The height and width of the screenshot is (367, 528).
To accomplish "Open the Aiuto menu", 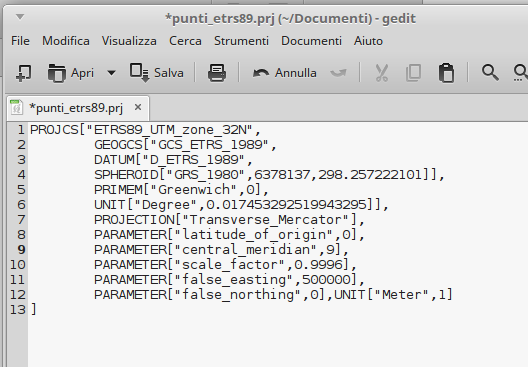I will pyautogui.click(x=368, y=41).
